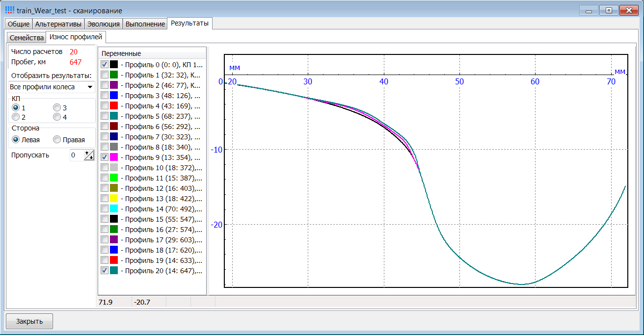Image resolution: width=644 pixels, height=335 pixels.
Task: Click the status bar value 71.9
Action: click(x=106, y=302)
